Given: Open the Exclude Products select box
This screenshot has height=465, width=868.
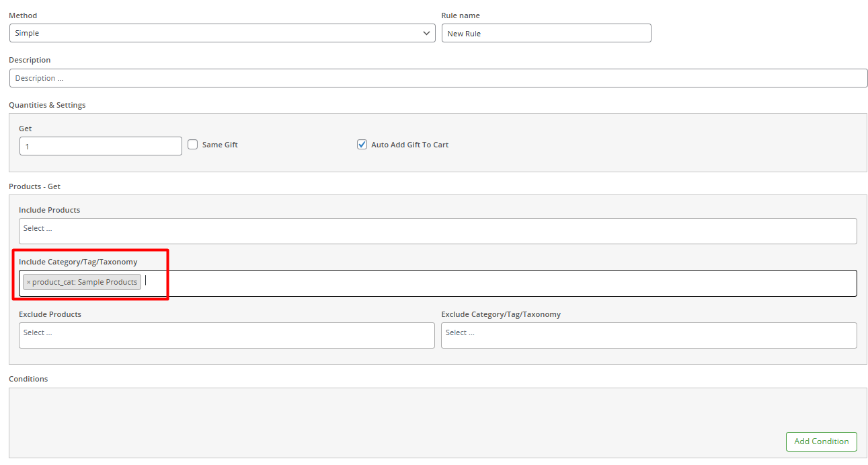Looking at the screenshot, I should pos(227,335).
